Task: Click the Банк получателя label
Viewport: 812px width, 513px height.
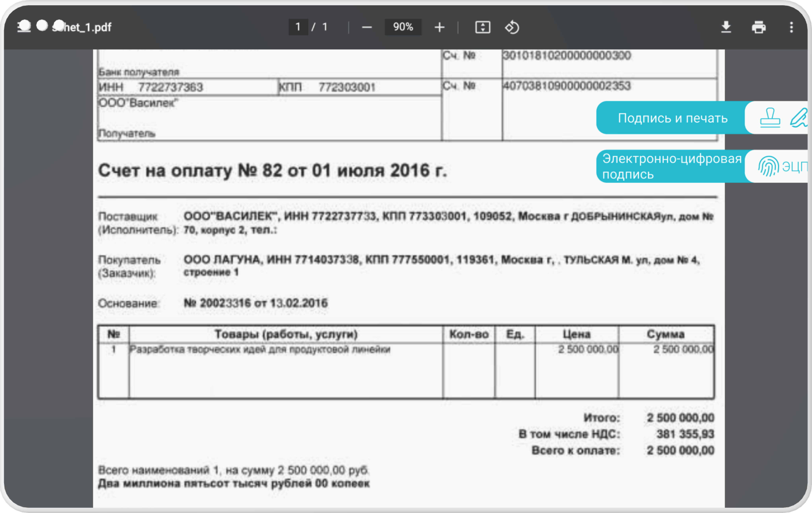Action: [139, 72]
